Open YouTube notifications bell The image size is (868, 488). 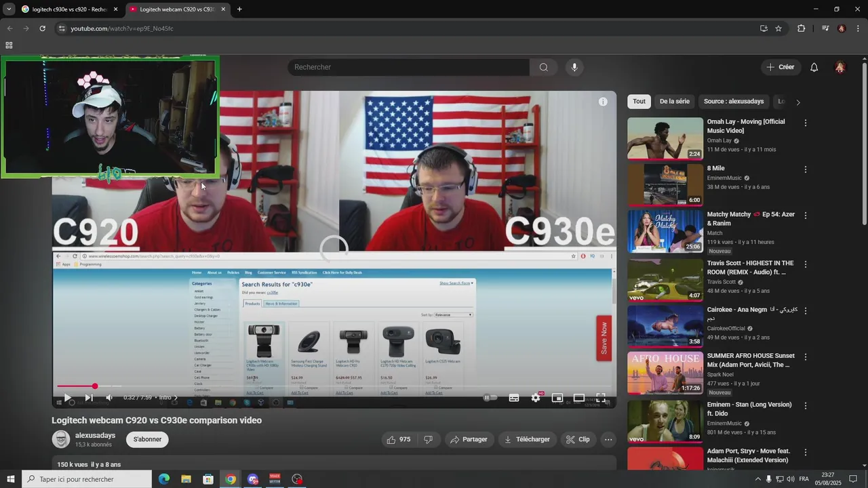814,67
